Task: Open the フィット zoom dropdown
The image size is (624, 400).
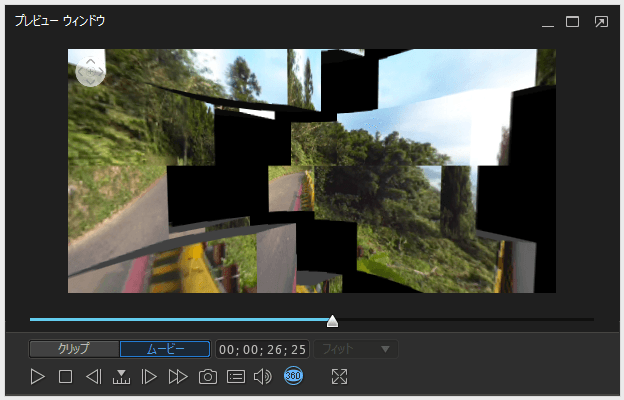Action: coord(356,349)
